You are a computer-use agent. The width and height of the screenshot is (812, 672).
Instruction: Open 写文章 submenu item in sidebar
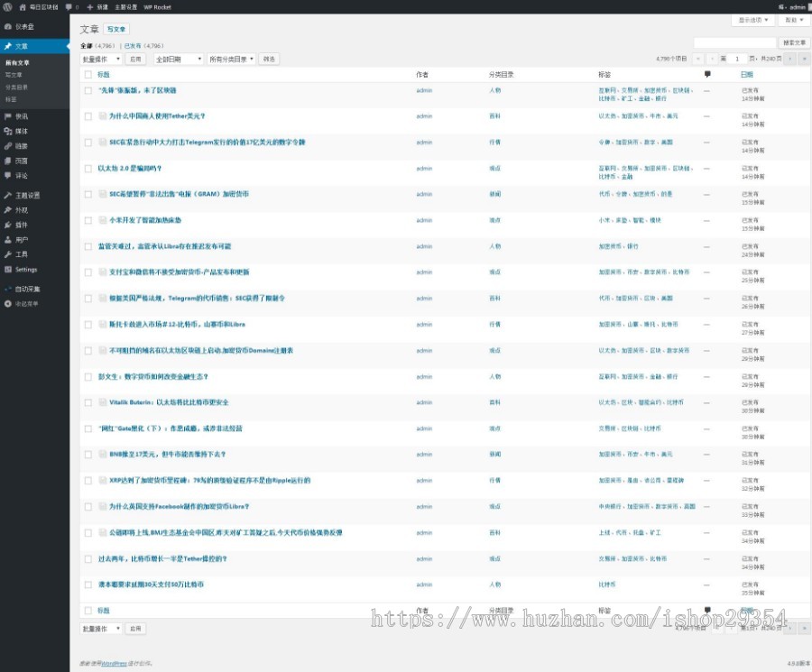[14, 75]
